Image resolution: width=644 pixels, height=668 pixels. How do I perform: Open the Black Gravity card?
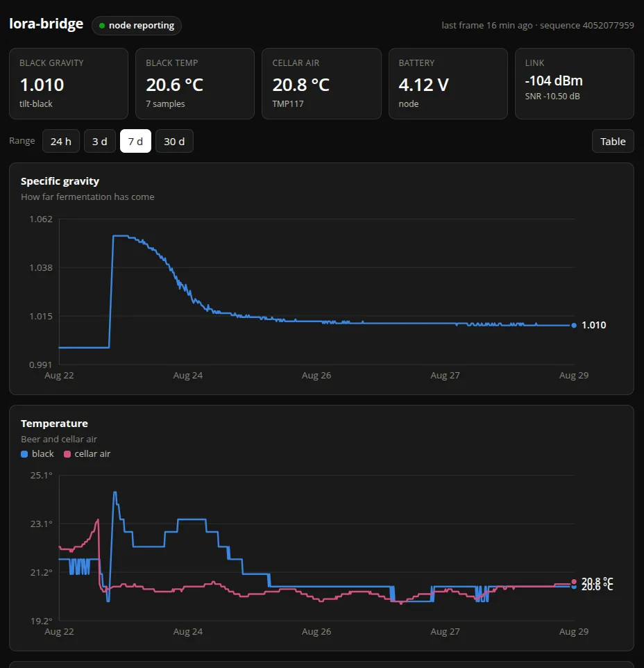click(x=69, y=83)
